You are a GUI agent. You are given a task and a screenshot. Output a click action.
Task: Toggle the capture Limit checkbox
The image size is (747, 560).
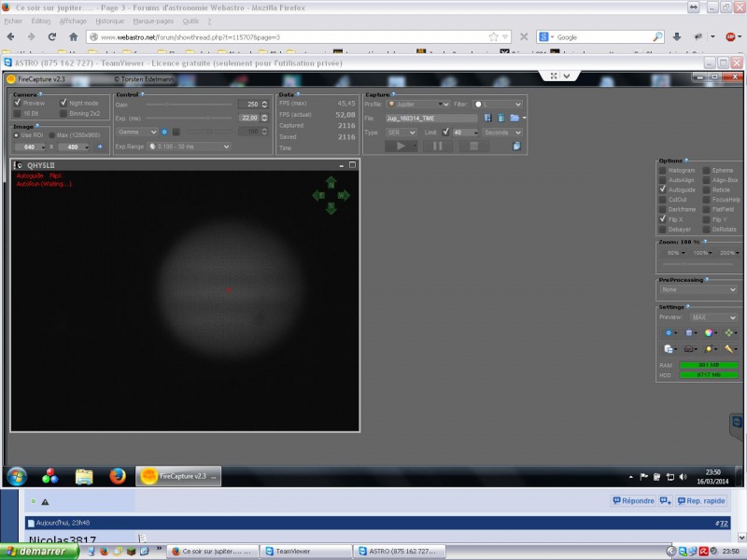(x=445, y=132)
